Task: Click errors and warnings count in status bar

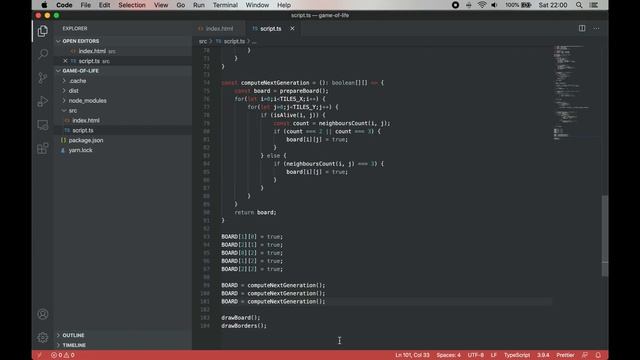Action: pos(62,355)
